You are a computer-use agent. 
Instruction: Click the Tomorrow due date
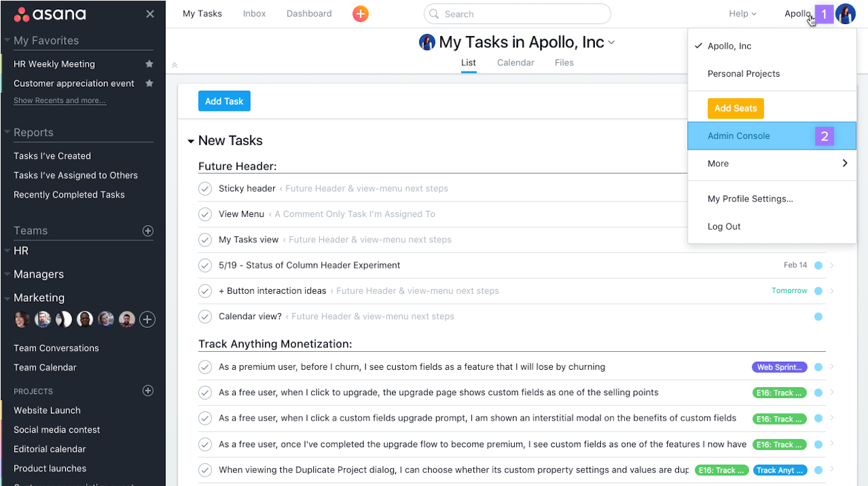click(x=790, y=291)
